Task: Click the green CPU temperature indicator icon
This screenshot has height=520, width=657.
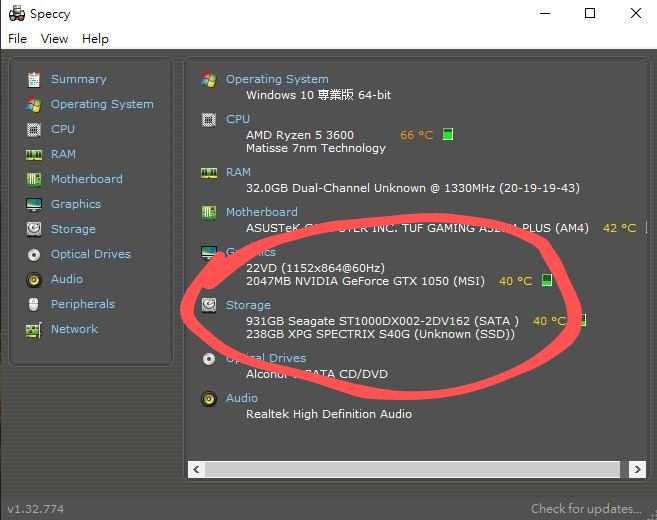Action: (x=448, y=134)
